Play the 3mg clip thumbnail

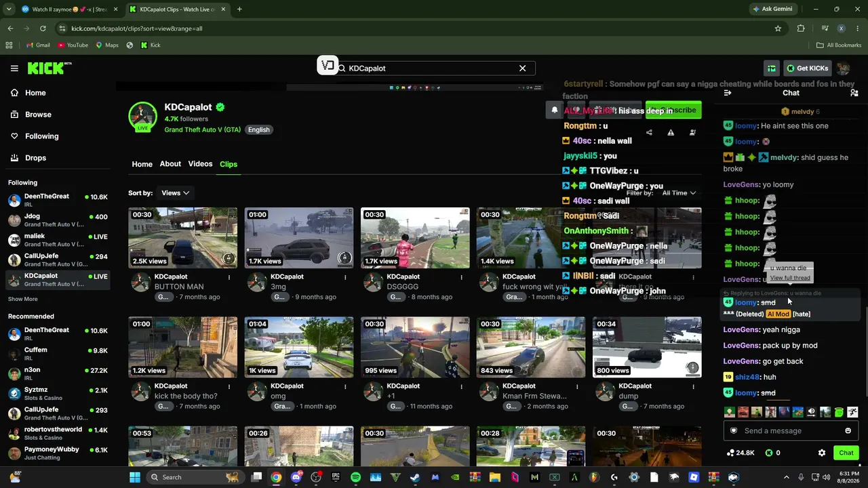(299, 238)
